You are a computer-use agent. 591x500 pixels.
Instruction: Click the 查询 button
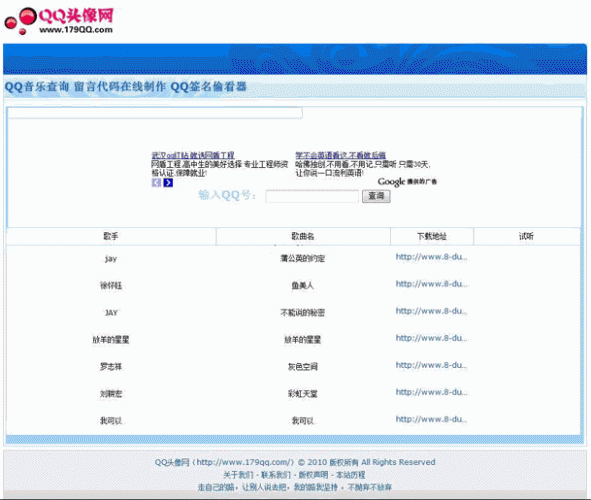click(376, 196)
